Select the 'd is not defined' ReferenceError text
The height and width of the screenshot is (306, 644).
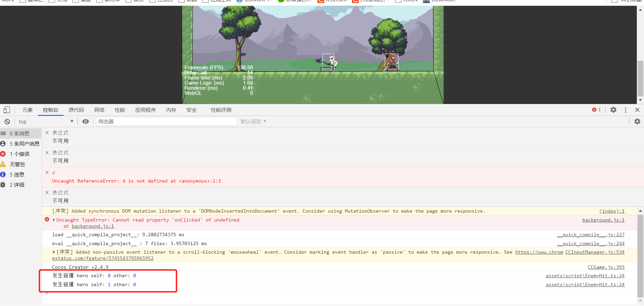click(x=137, y=181)
